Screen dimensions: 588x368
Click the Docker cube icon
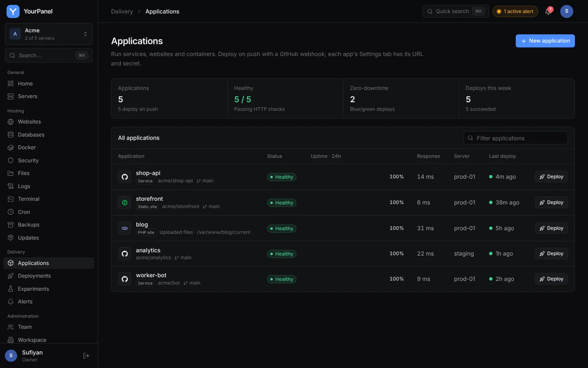click(11, 148)
